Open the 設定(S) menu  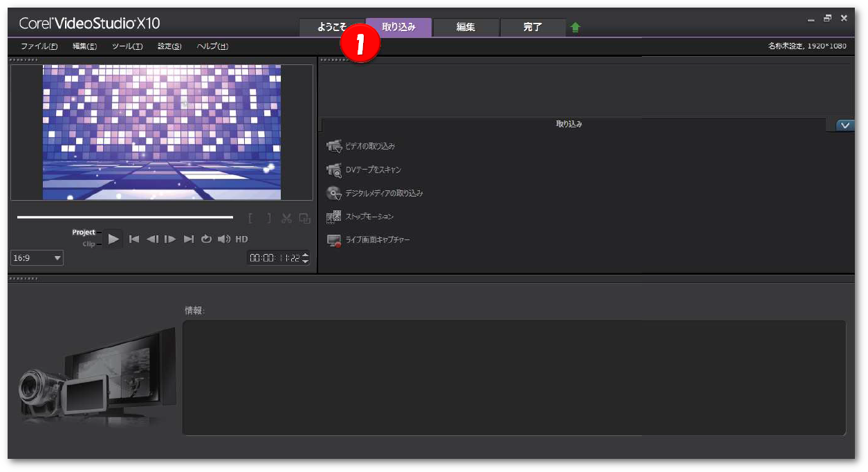click(169, 46)
